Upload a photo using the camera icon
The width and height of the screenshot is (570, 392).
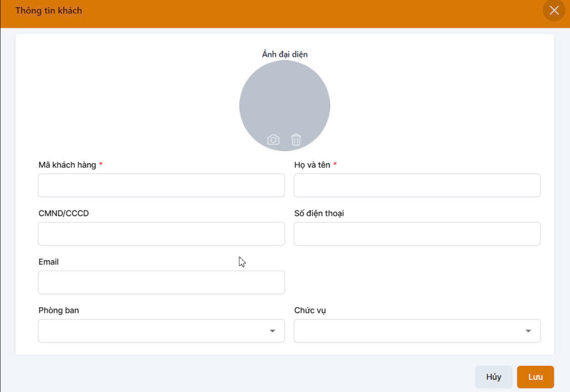(273, 140)
